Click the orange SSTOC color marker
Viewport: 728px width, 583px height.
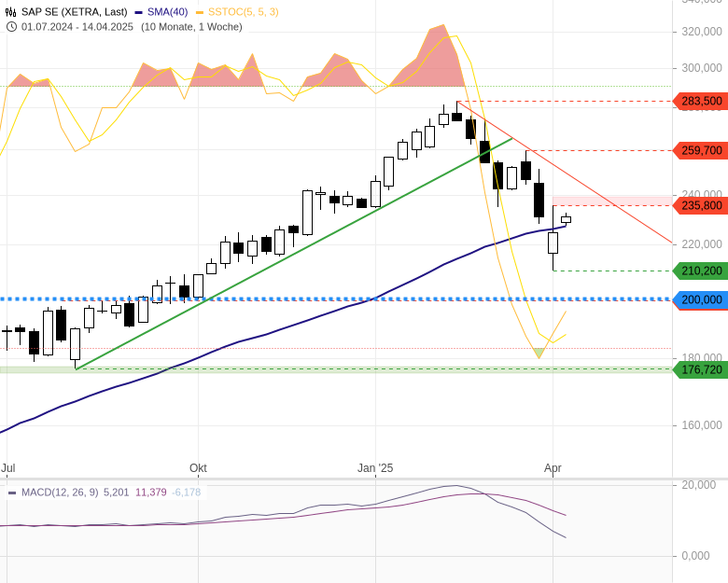coord(200,12)
